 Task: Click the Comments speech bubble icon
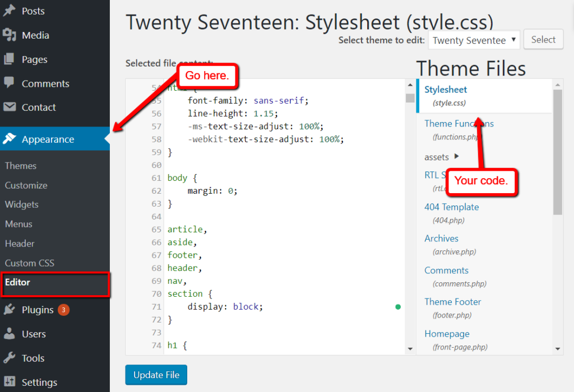point(9,83)
